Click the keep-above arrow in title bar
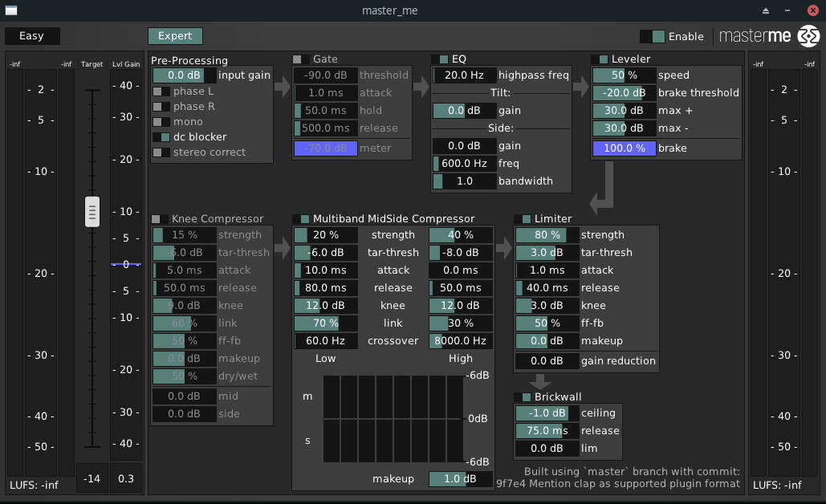Screen dimensions: 826x504 [x=766, y=10]
